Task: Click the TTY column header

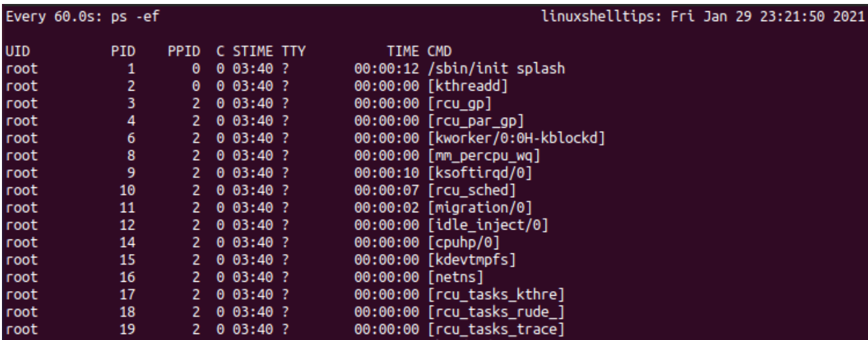Action: 291,50
